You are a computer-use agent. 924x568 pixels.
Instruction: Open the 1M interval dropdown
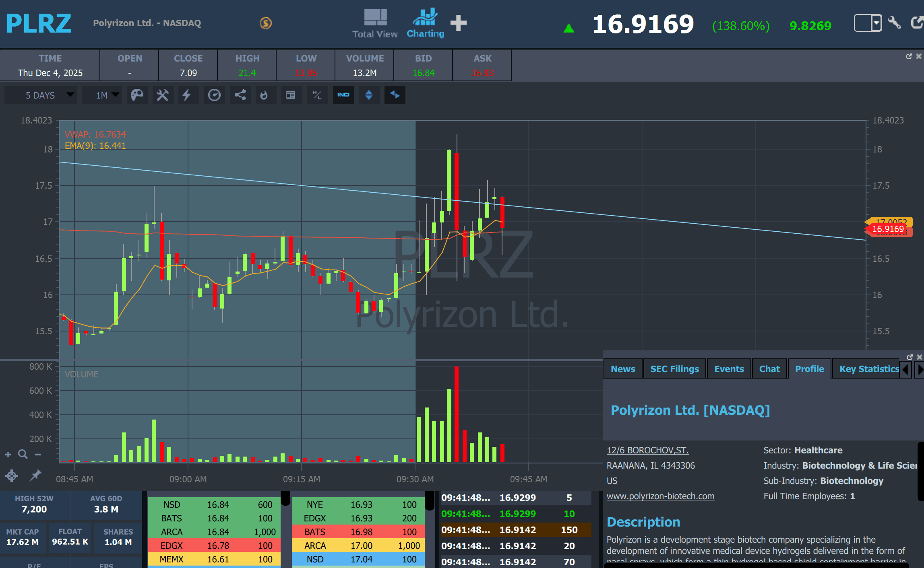click(x=102, y=95)
